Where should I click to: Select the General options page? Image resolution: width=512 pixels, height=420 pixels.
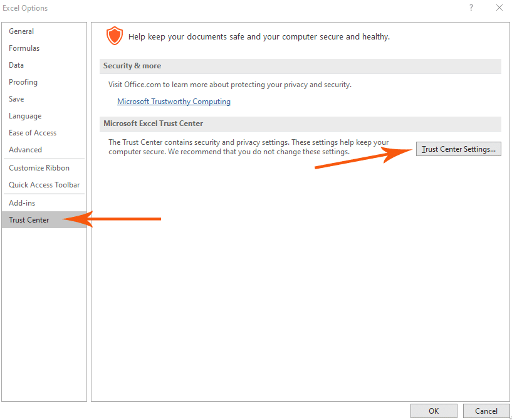point(21,31)
